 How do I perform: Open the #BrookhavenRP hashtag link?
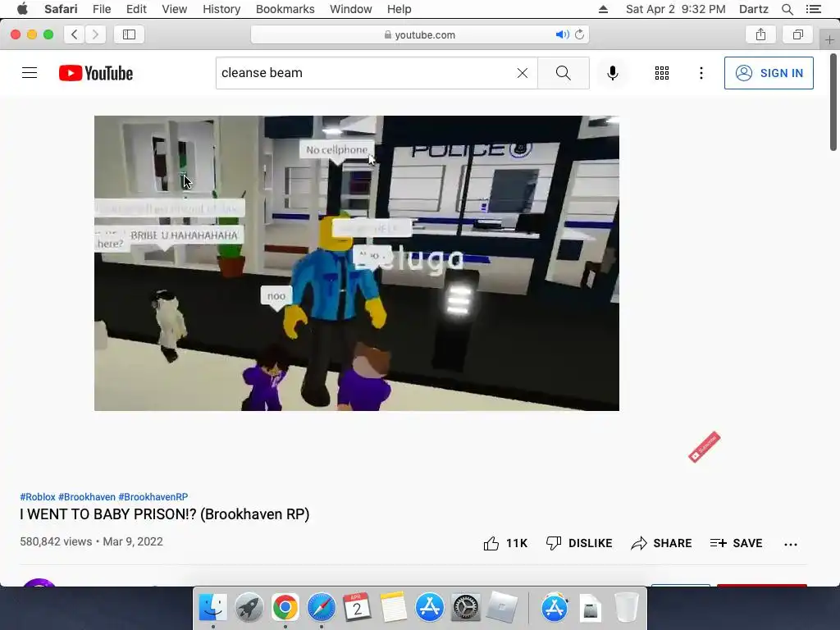point(153,496)
